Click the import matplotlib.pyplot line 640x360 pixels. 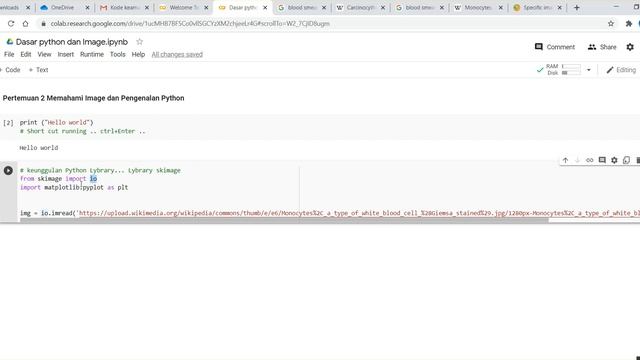click(74, 187)
